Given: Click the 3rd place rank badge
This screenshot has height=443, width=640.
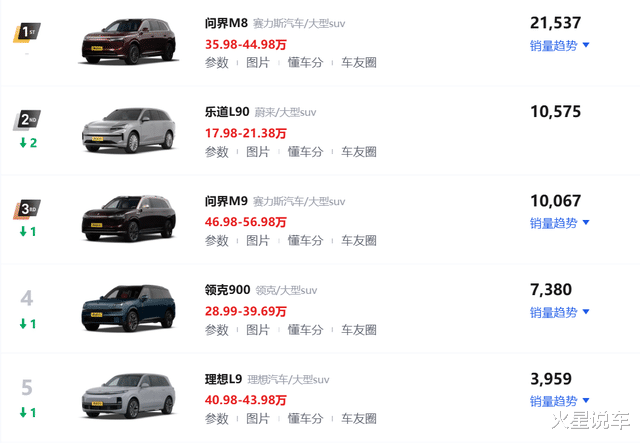Looking at the screenshot, I should click(x=27, y=209).
